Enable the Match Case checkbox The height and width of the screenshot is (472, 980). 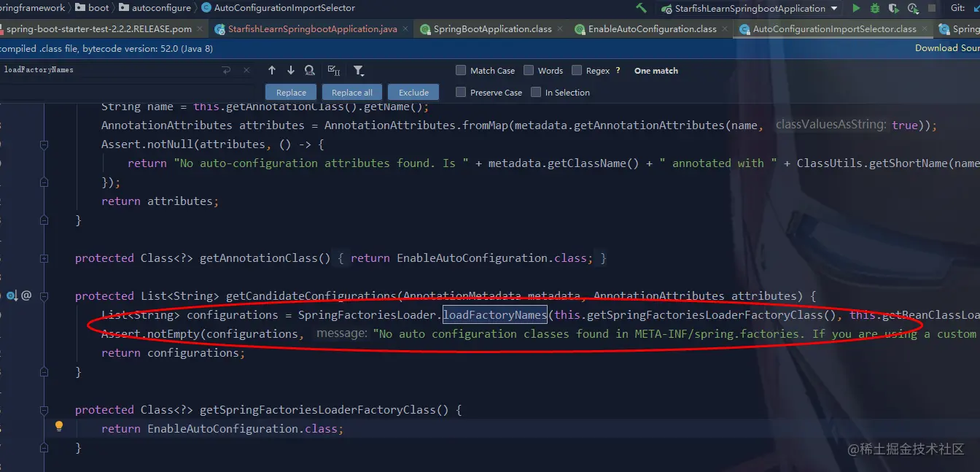(461, 71)
